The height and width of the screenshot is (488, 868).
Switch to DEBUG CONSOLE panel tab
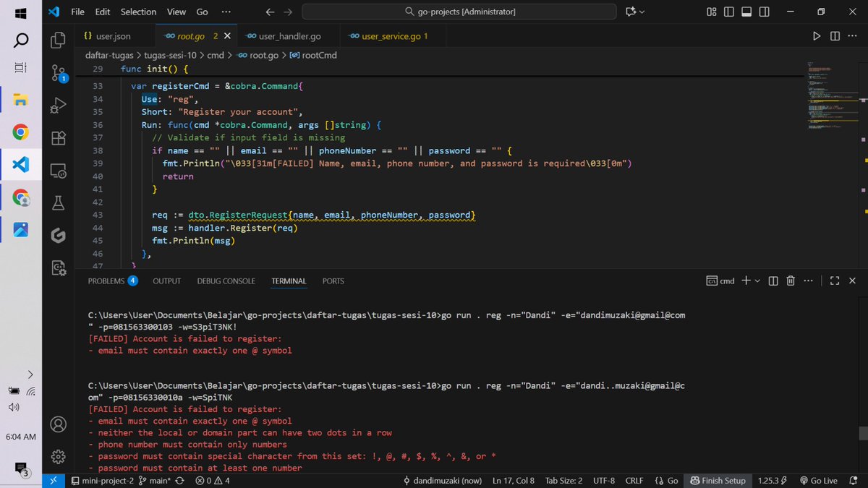tap(226, 281)
